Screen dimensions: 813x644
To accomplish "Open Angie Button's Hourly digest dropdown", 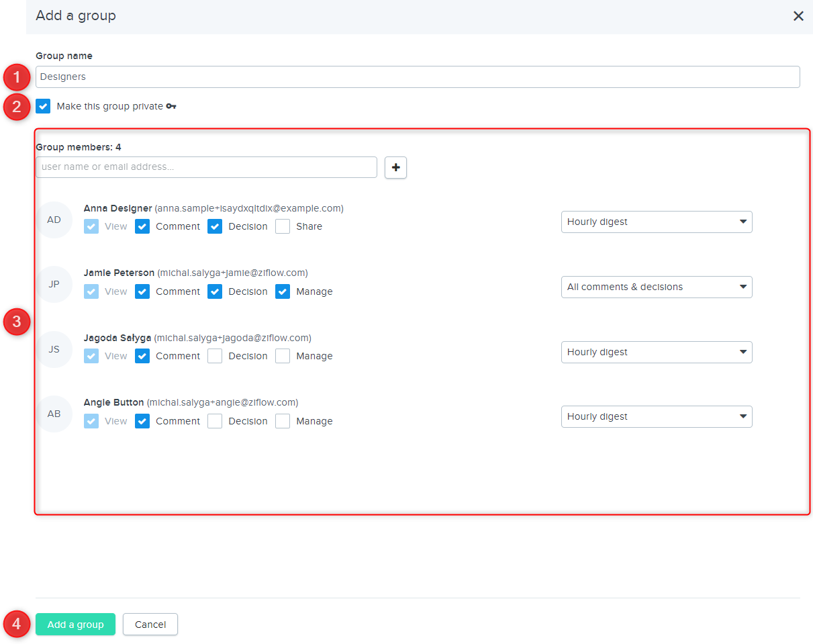I will (x=657, y=416).
